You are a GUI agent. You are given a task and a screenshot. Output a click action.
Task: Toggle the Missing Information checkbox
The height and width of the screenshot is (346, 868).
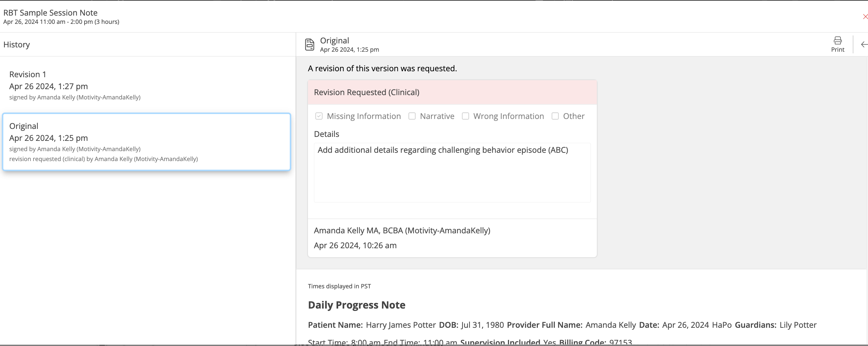click(x=319, y=116)
